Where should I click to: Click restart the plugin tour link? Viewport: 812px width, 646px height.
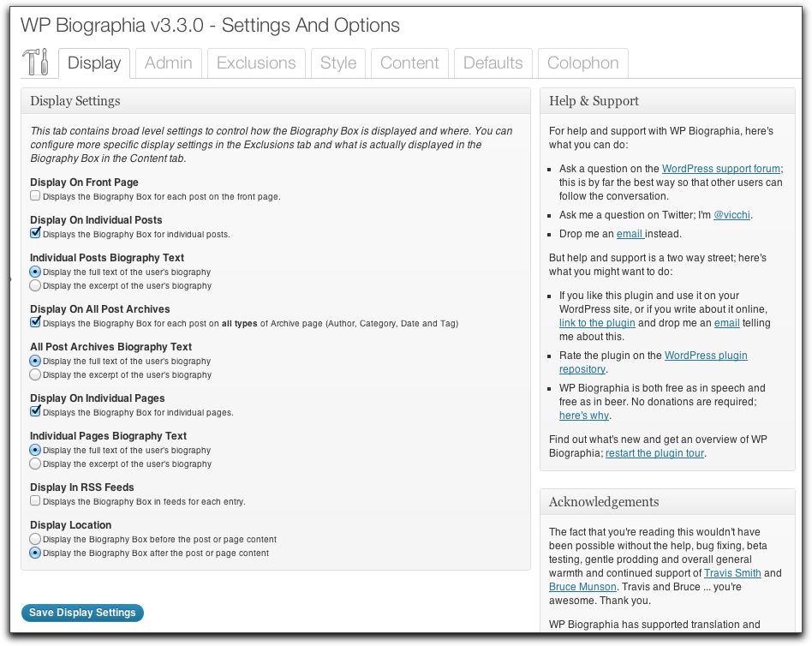(x=654, y=453)
